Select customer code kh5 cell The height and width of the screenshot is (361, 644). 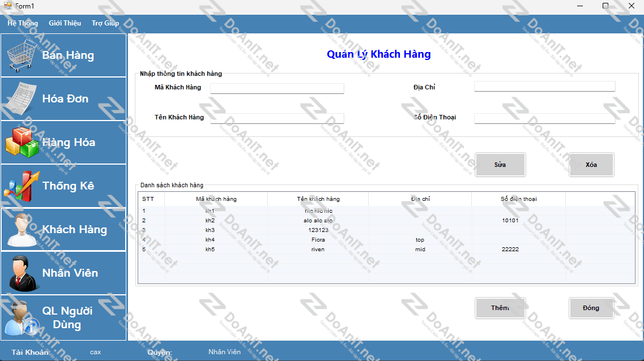(x=210, y=250)
